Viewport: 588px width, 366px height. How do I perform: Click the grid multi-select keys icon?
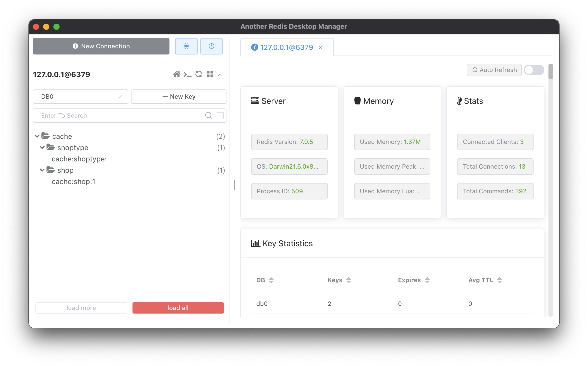tap(210, 75)
